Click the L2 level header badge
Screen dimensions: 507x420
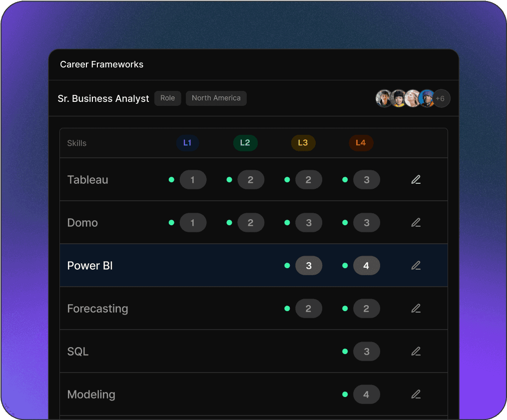pyautogui.click(x=245, y=143)
